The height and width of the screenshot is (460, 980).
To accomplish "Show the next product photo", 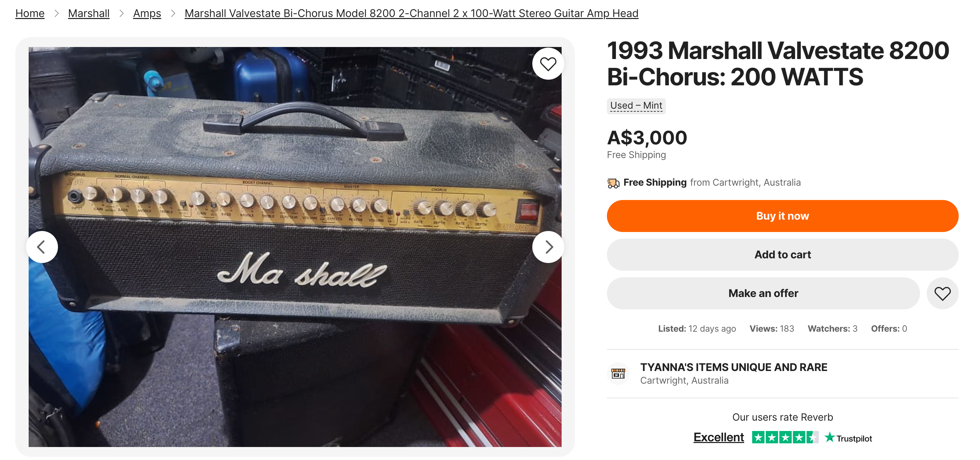I will 548,247.
